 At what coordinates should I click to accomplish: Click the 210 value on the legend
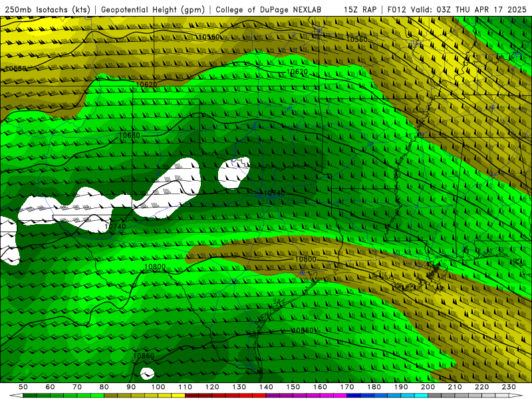[x=456, y=387]
